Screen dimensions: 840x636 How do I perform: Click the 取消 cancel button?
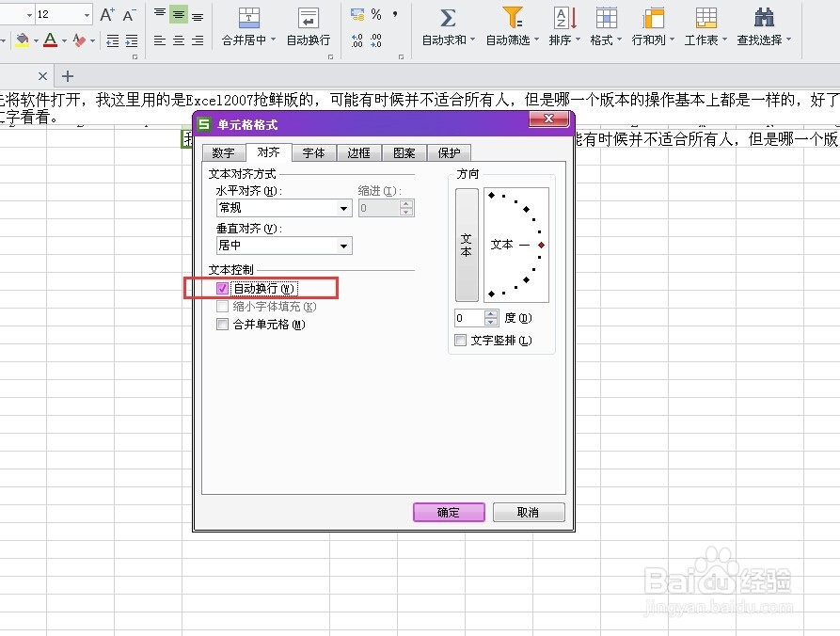click(x=528, y=512)
